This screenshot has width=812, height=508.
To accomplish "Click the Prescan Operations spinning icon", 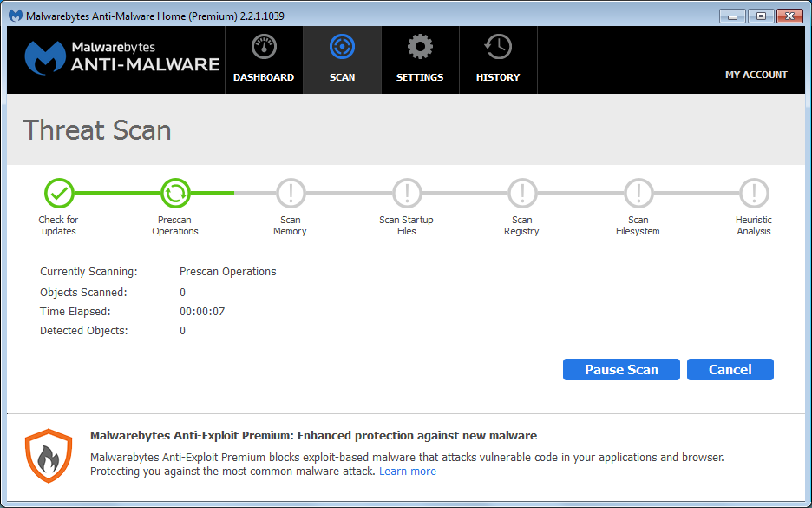I will pyautogui.click(x=175, y=194).
